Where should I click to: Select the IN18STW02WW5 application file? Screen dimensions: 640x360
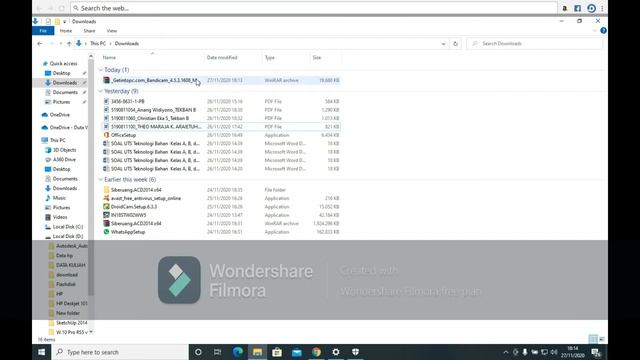(221, 215)
